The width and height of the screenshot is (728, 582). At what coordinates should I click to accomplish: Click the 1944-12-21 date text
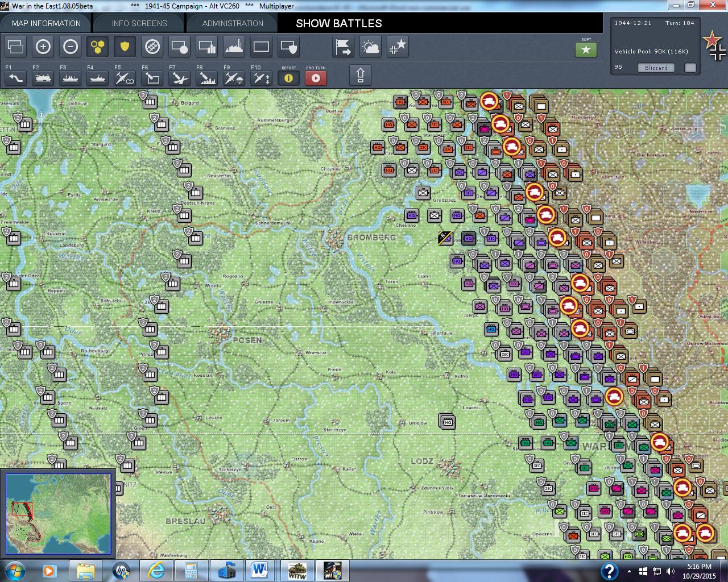[x=633, y=23]
